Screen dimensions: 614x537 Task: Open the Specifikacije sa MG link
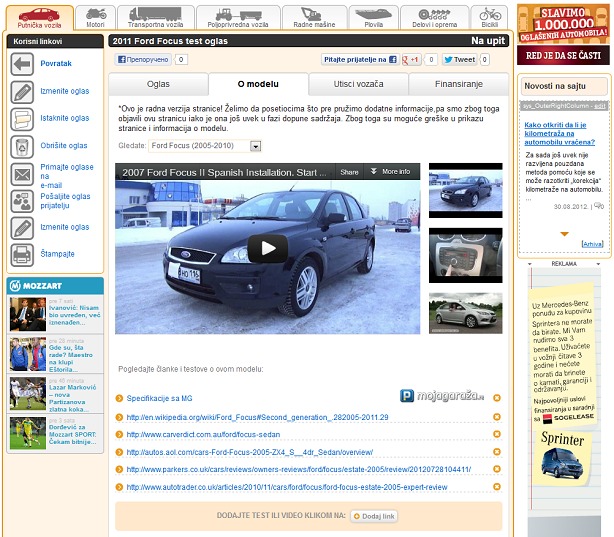pyautogui.click(x=159, y=398)
